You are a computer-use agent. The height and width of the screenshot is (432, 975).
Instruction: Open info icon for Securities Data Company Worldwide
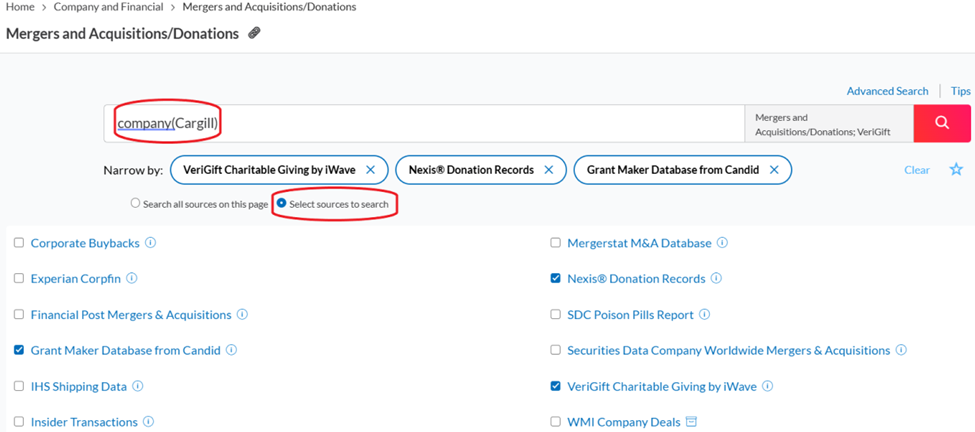pyautogui.click(x=901, y=351)
